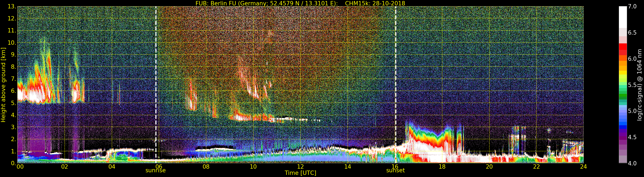
Task: Click the "10." height axis tick label
Action: (x=12, y=43)
